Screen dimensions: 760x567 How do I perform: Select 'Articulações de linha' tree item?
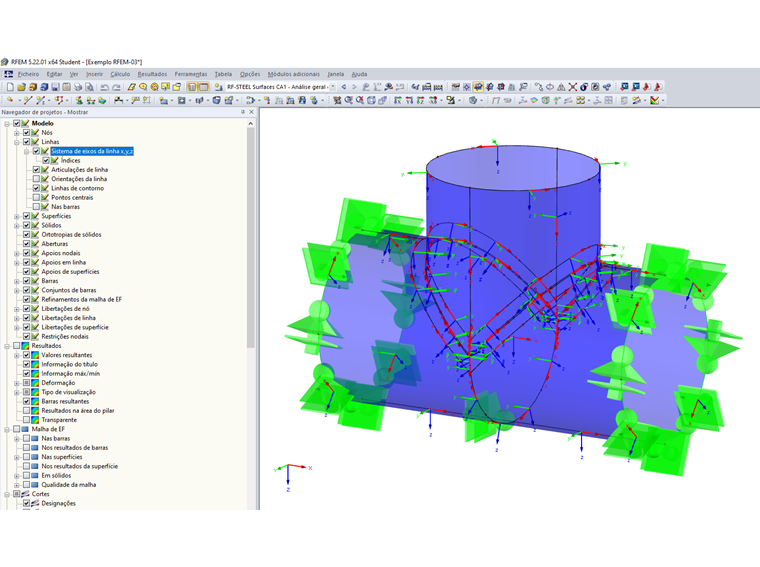point(79,170)
